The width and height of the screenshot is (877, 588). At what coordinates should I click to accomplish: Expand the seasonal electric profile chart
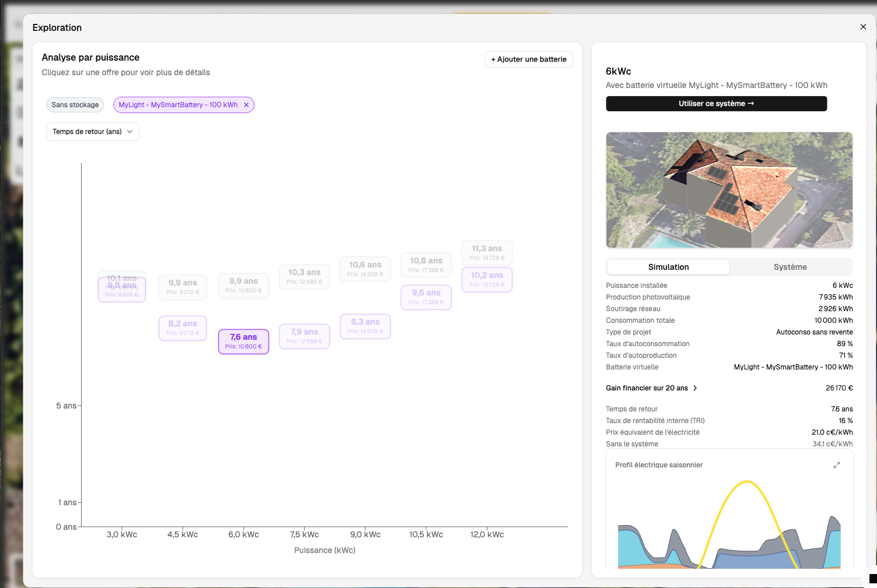tap(837, 465)
